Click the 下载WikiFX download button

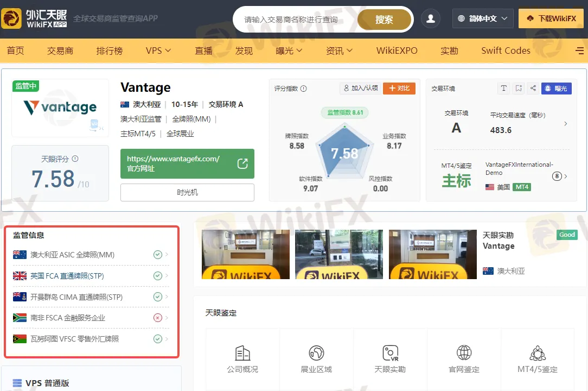pos(551,18)
